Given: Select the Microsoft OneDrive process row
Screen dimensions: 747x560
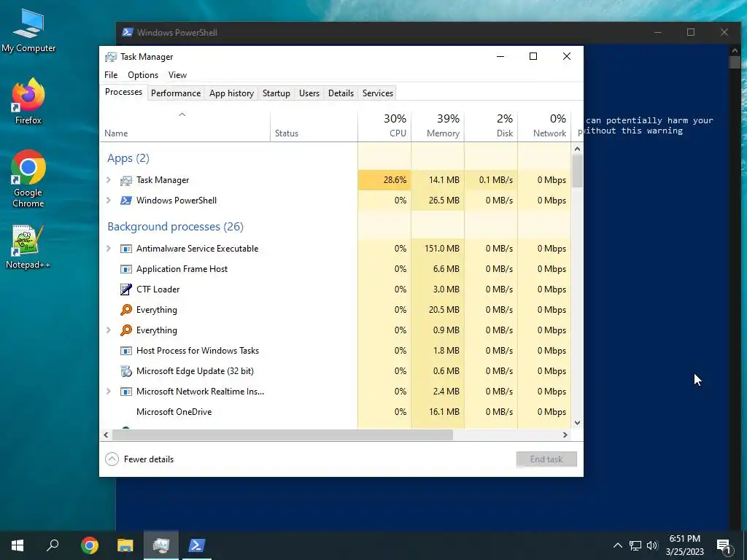Looking at the screenshot, I should point(336,412).
